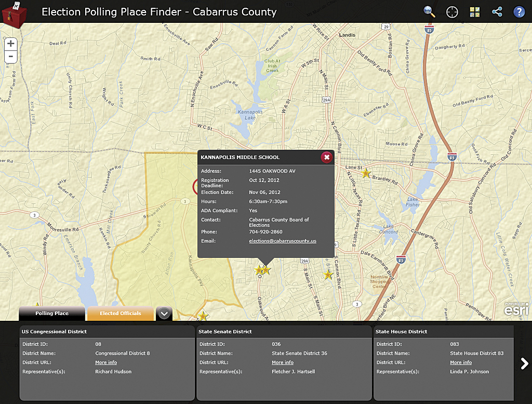Click the phone number 704-920-2860

point(265,232)
